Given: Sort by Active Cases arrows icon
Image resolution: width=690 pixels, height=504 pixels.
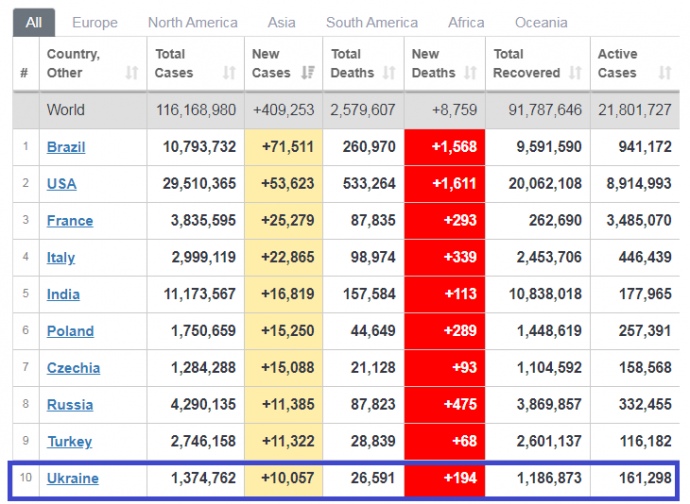Looking at the screenshot, I should (x=665, y=73).
